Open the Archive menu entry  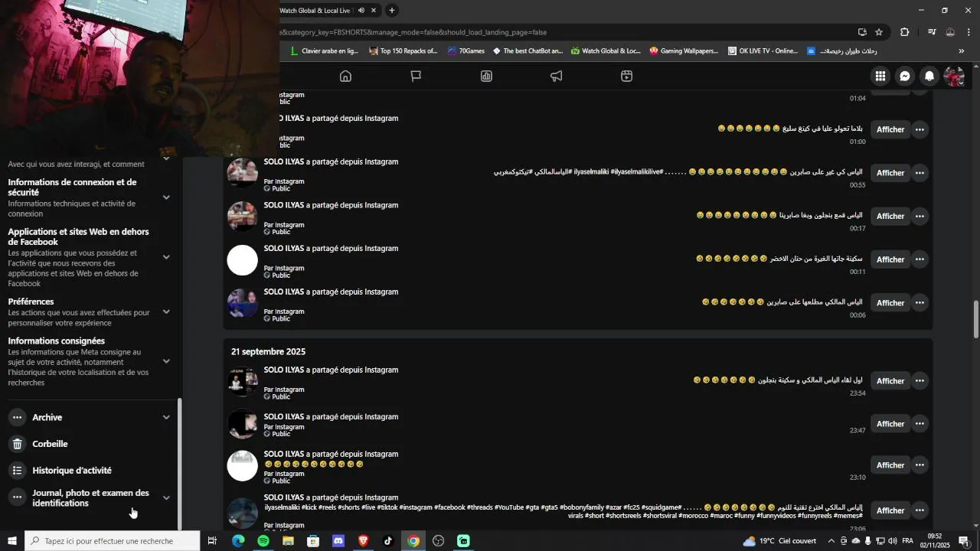click(47, 417)
